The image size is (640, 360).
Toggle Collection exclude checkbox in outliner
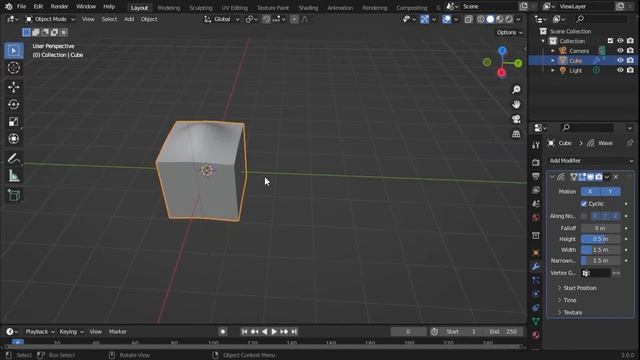coord(610,41)
